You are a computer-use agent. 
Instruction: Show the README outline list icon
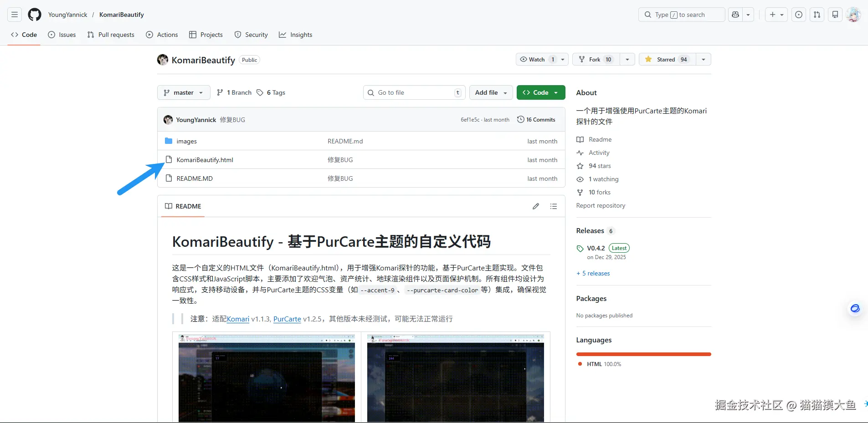[554, 206]
